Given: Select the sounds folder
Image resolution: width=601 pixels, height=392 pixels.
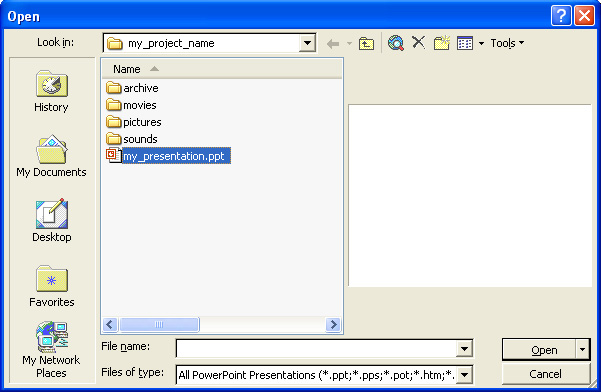Looking at the screenshot, I should click(132, 139).
